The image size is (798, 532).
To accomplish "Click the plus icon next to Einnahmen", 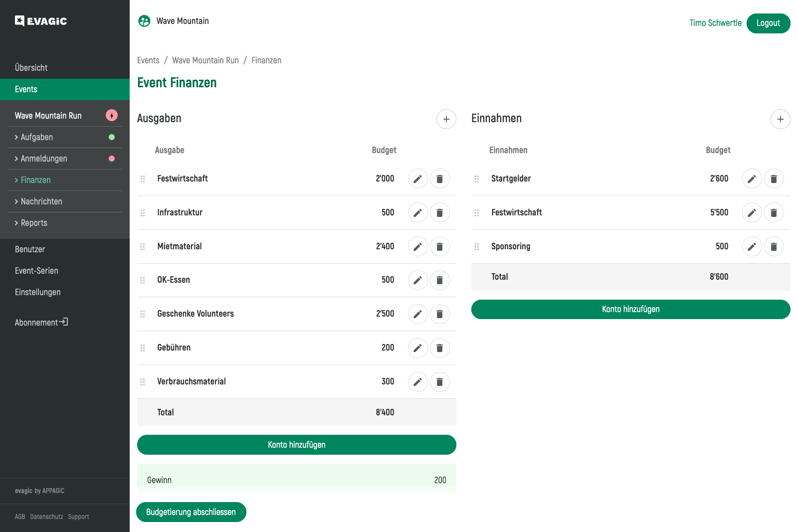I will point(780,119).
